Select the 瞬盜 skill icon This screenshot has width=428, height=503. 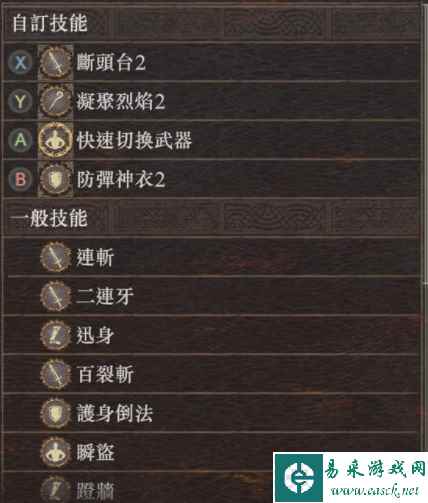pyautogui.click(x=55, y=452)
